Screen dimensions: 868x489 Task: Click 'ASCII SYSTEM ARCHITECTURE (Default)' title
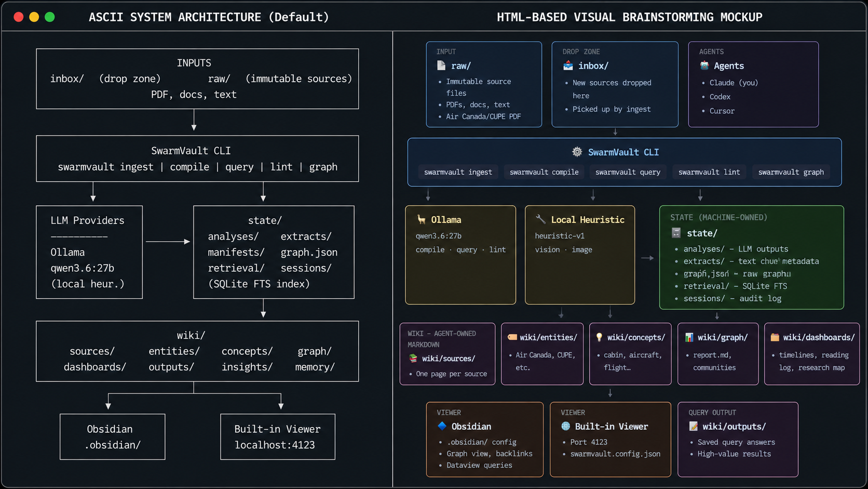[x=209, y=17]
